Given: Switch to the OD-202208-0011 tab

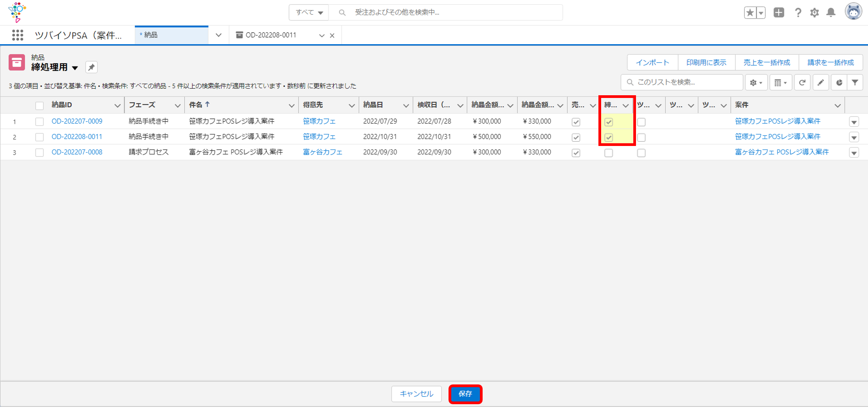Looking at the screenshot, I should point(271,35).
